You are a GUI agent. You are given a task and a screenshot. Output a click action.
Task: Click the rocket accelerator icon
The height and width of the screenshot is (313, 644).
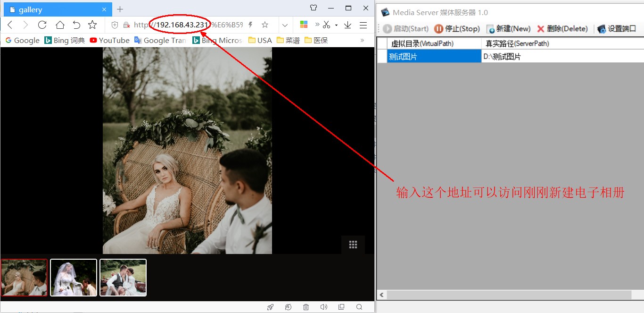click(x=270, y=307)
